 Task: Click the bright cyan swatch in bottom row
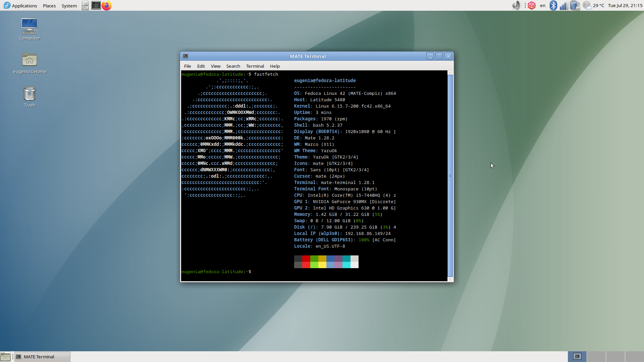tap(346, 265)
